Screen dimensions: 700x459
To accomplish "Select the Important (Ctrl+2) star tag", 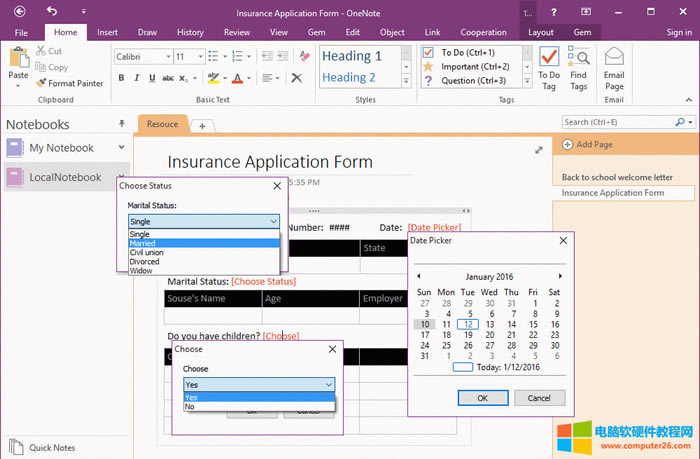I will point(428,66).
